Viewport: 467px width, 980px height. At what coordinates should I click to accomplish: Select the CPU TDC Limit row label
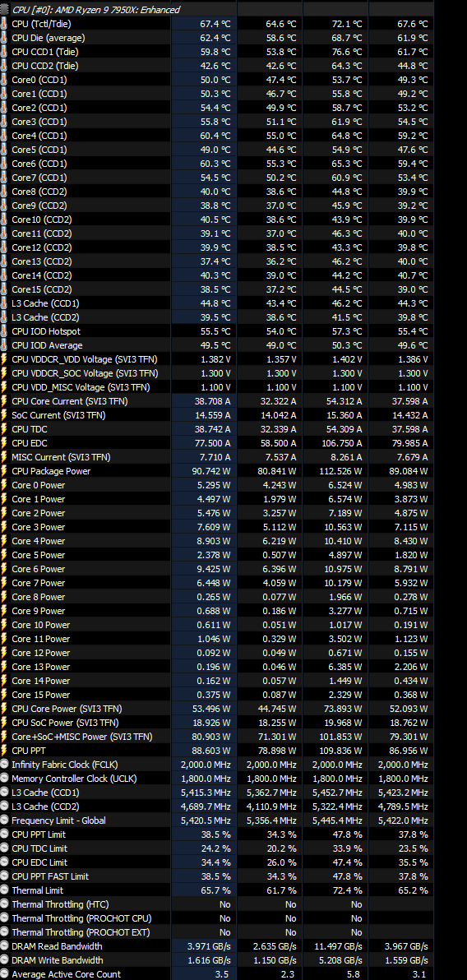[39, 848]
